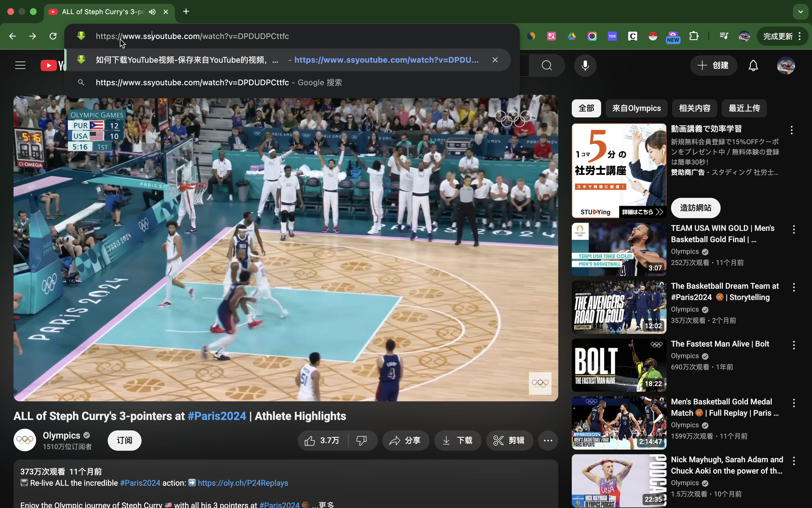Select the 相关内容 filter chip
The height and width of the screenshot is (508, 812).
click(x=694, y=108)
